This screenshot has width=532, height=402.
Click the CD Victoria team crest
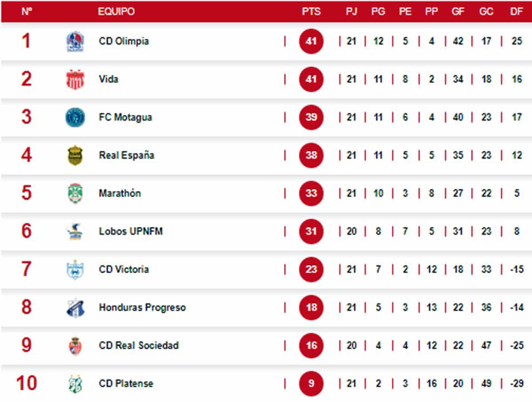[75, 269]
